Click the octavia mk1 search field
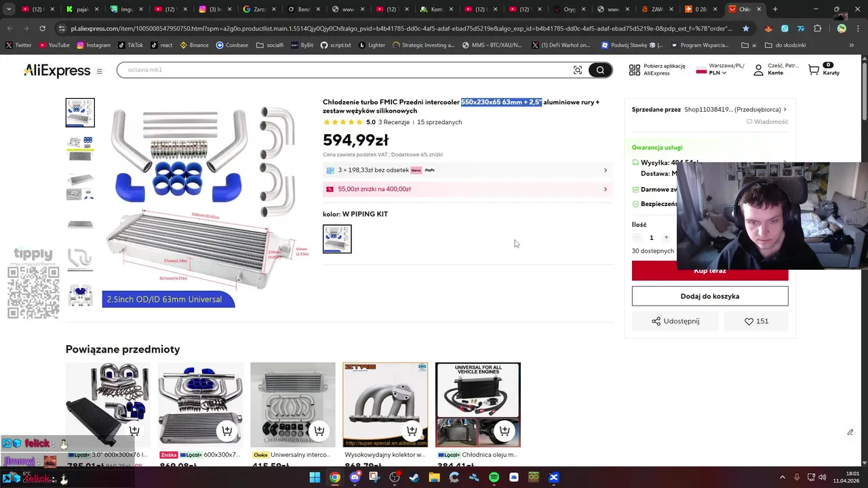This screenshot has width=868, height=488. tap(346, 70)
